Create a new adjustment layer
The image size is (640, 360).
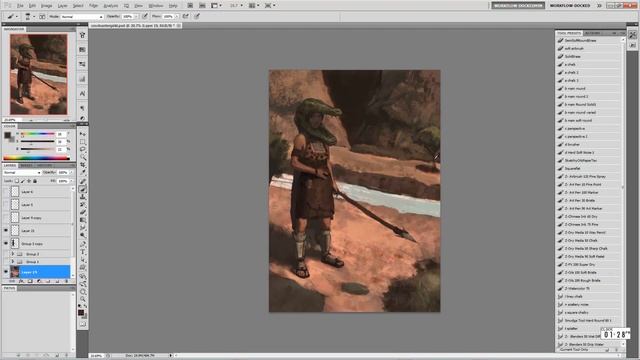click(39, 281)
